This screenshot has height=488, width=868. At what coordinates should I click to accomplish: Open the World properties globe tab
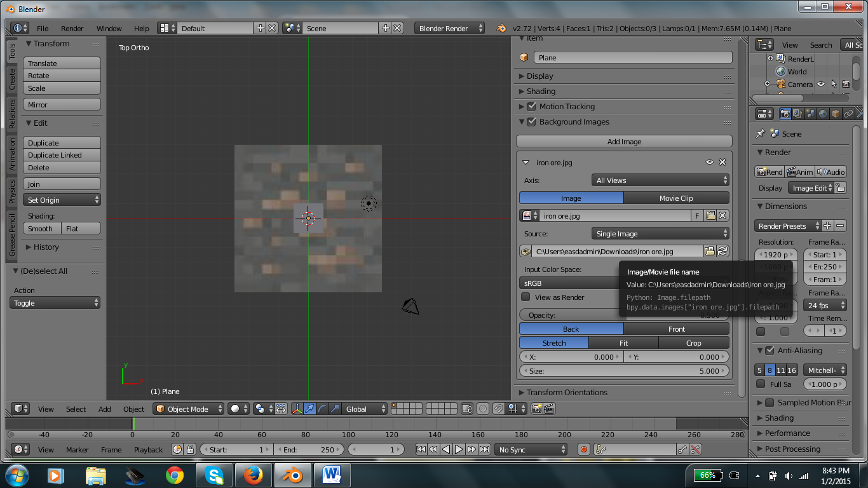point(823,114)
